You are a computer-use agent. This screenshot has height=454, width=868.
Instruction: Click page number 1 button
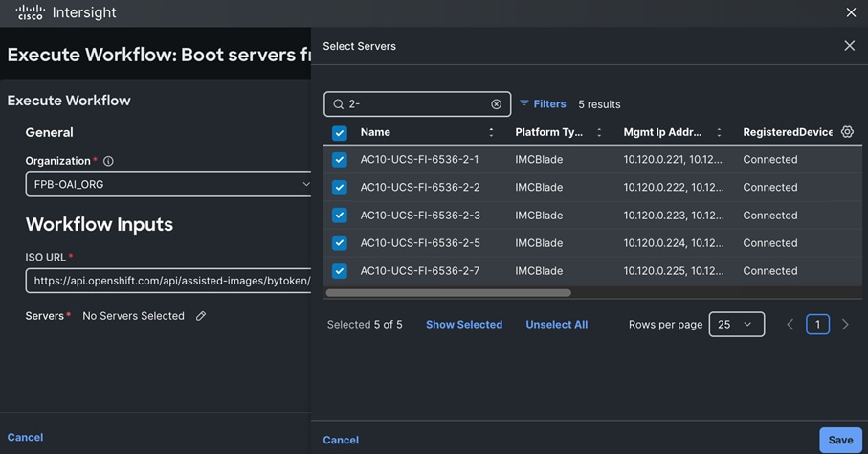point(817,325)
